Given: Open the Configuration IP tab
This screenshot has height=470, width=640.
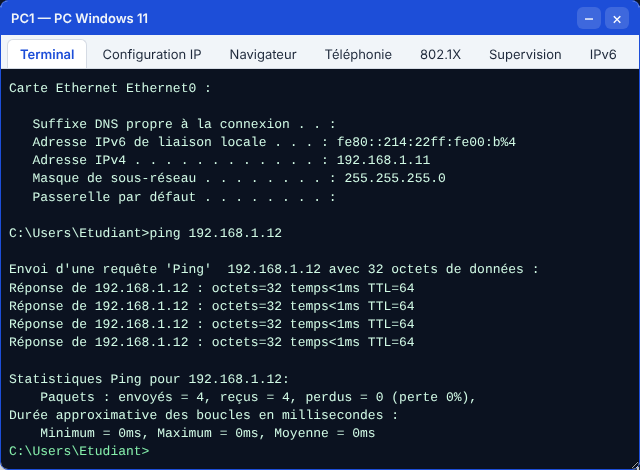Looking at the screenshot, I should [152, 54].
